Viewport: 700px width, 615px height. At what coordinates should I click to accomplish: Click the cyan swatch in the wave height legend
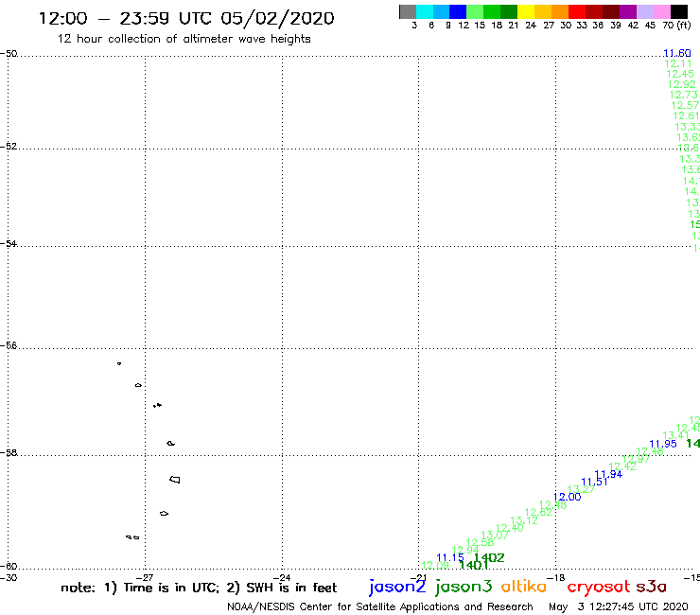pos(425,11)
